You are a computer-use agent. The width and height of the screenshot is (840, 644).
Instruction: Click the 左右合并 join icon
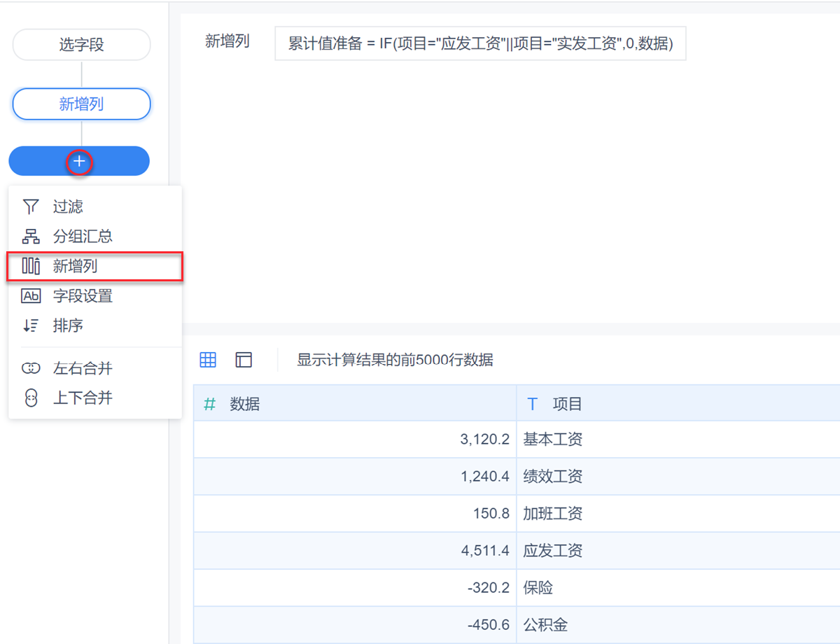point(31,368)
